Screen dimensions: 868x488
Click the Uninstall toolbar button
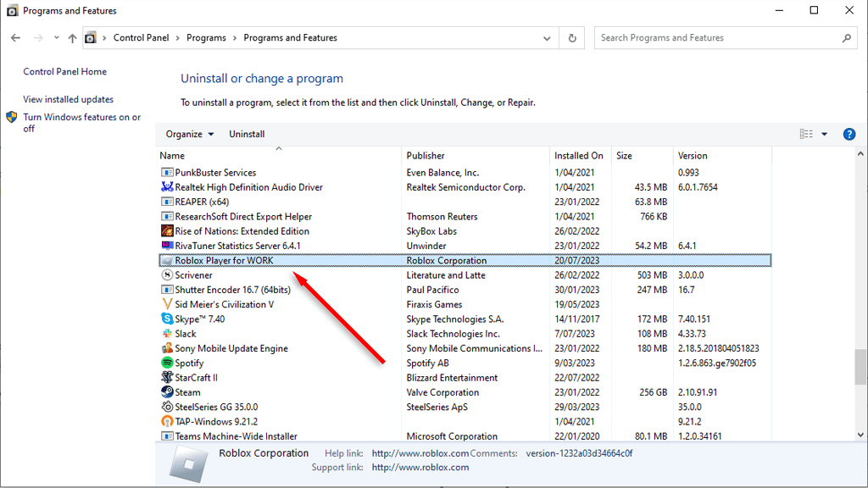247,134
